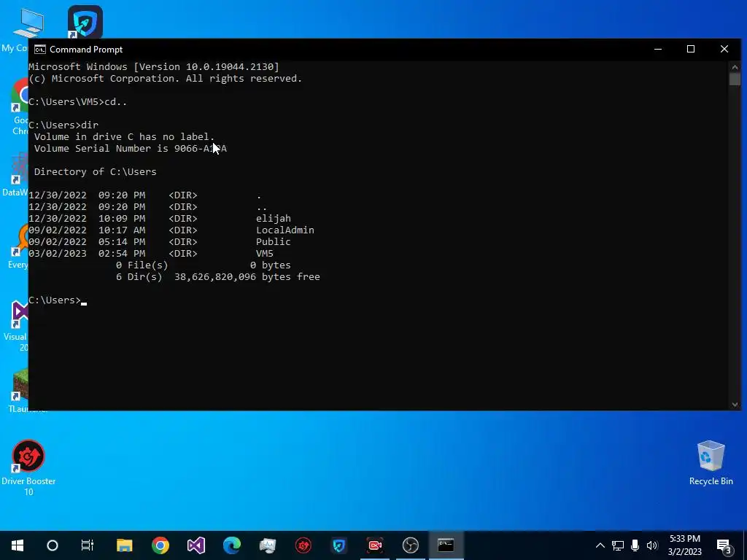
Task: Launch Microsoft Edge from the taskbar
Action: click(232, 545)
